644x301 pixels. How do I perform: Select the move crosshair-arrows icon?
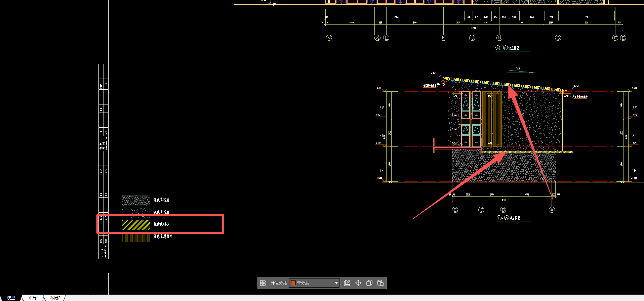pos(358,283)
